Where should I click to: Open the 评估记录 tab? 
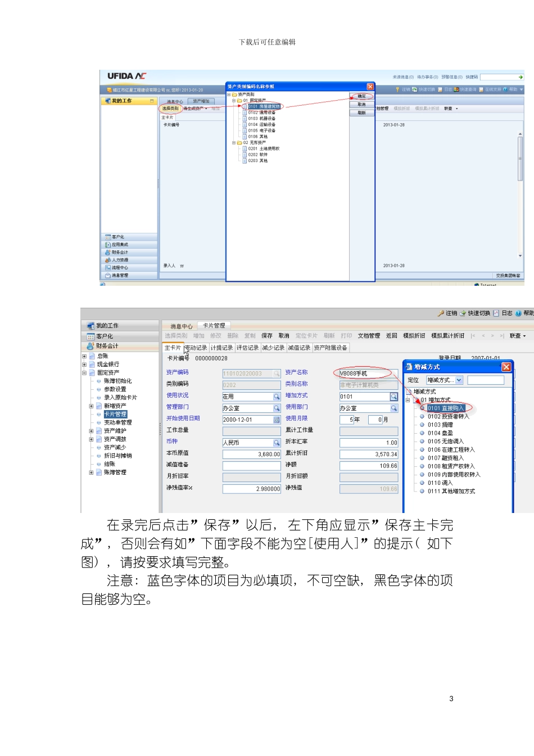(247, 348)
